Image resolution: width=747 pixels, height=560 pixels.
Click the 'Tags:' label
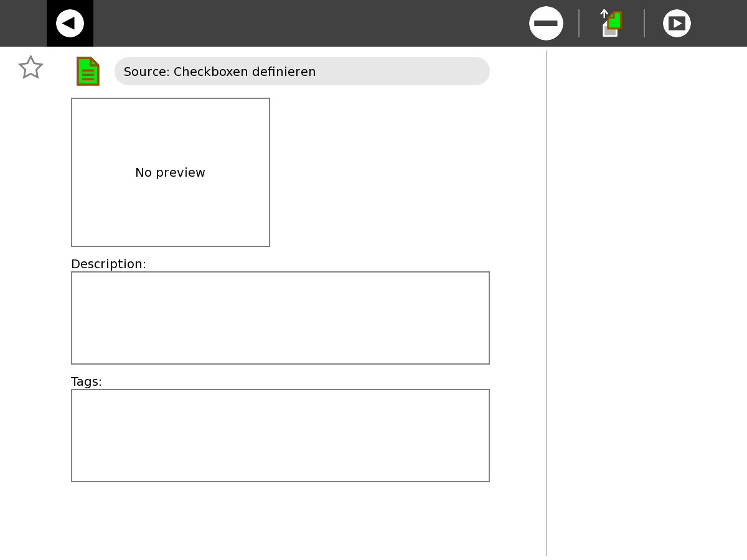[x=87, y=381]
